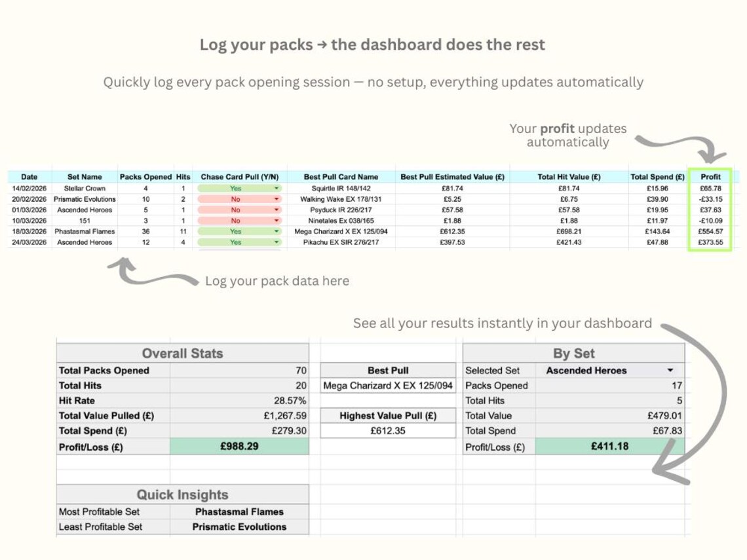Screen dimensions: 747x560
Task: Select the Pikachu EX SIR 276/217 cell
Action: point(341,242)
